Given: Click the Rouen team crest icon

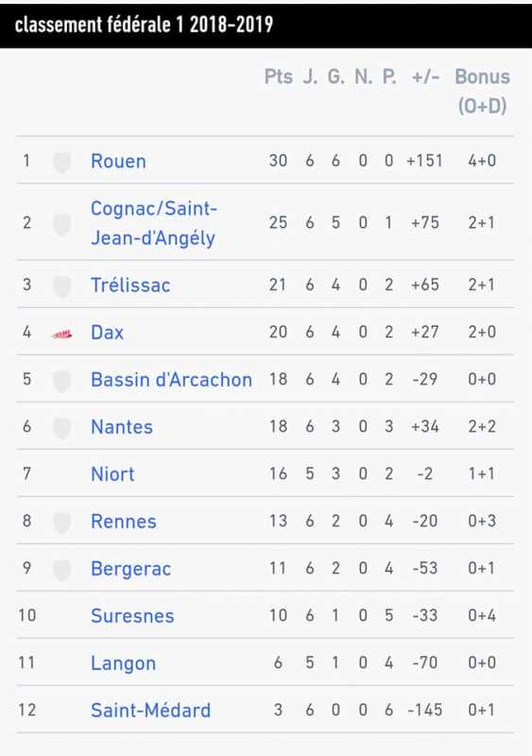Looking at the screenshot, I should tap(62, 162).
